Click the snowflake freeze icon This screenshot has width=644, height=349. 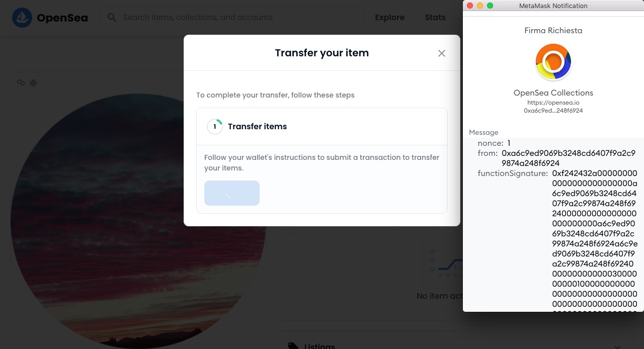[x=33, y=82]
